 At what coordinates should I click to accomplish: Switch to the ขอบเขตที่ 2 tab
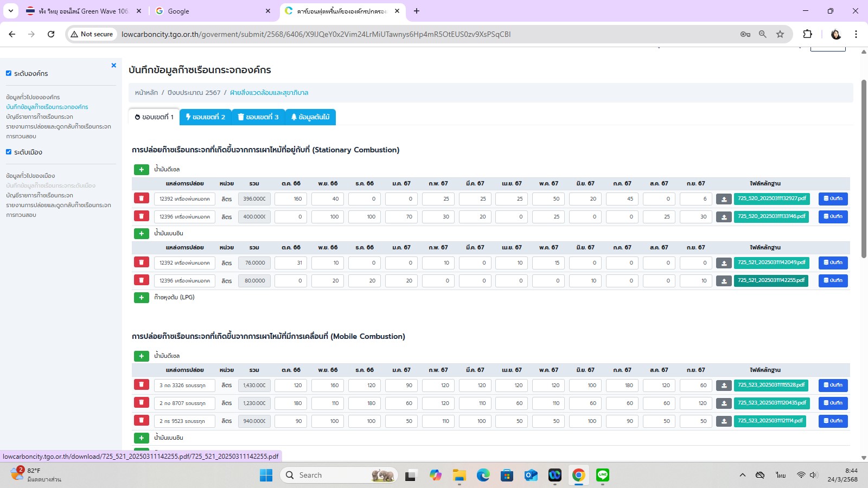pyautogui.click(x=205, y=117)
